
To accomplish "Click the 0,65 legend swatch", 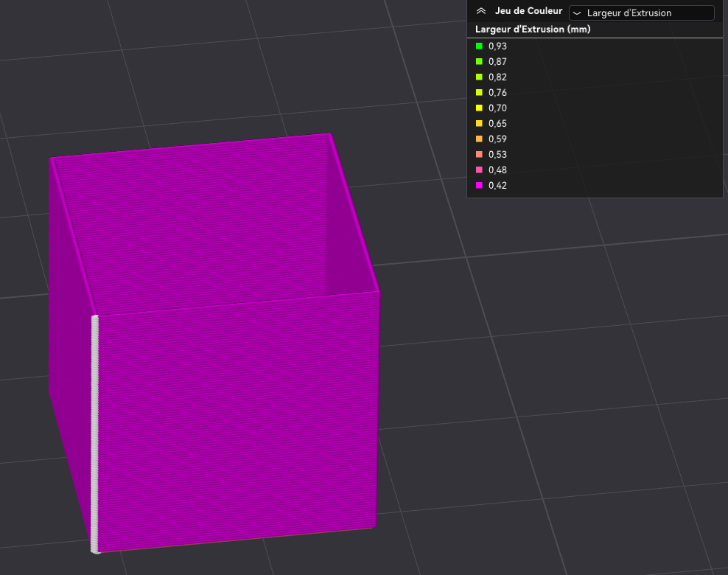I will pyautogui.click(x=479, y=124).
